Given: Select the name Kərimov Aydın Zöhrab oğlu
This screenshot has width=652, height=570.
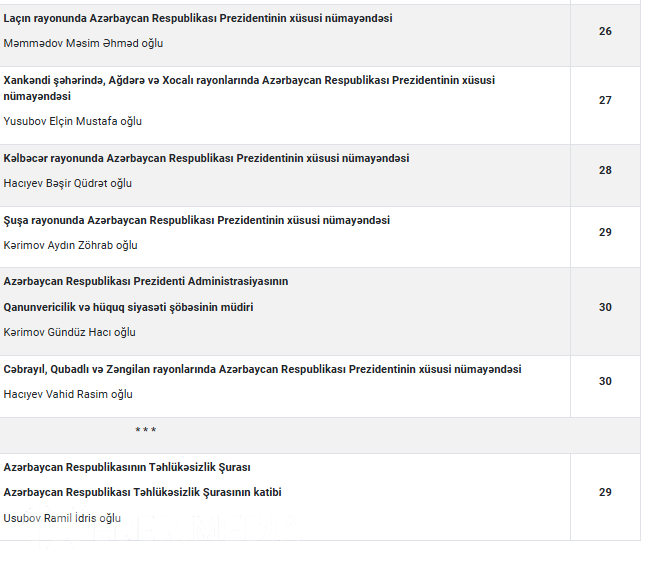Looking at the screenshot, I should pyautogui.click(x=71, y=246).
